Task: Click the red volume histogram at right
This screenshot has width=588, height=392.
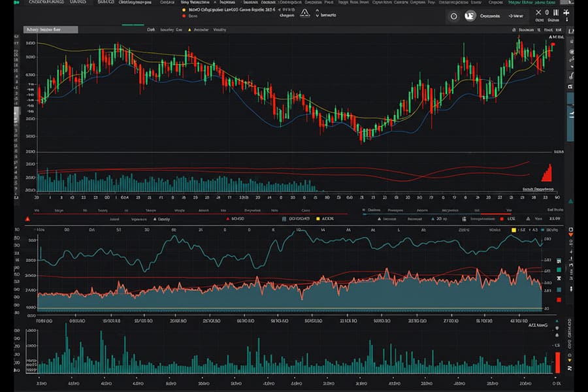Action: click(x=547, y=173)
